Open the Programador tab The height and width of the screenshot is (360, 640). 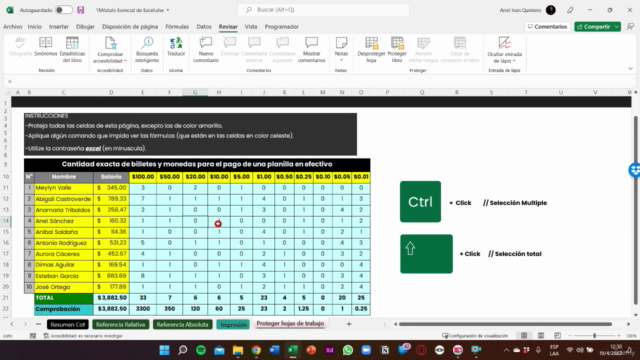(x=282, y=27)
